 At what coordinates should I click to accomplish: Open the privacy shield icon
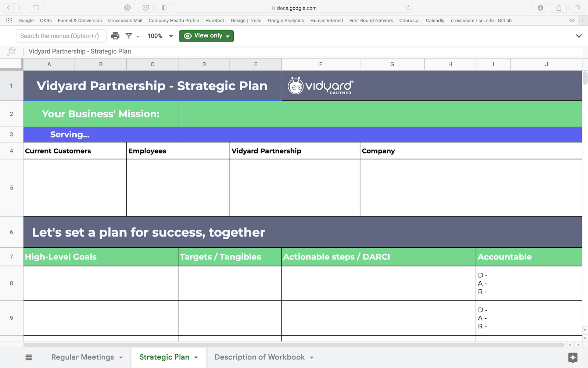[164, 8]
